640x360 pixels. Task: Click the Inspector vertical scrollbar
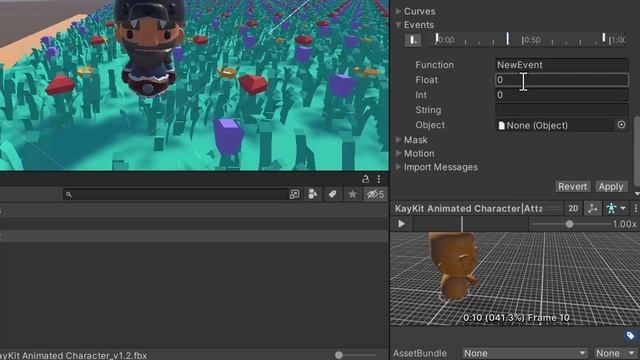tap(637, 151)
